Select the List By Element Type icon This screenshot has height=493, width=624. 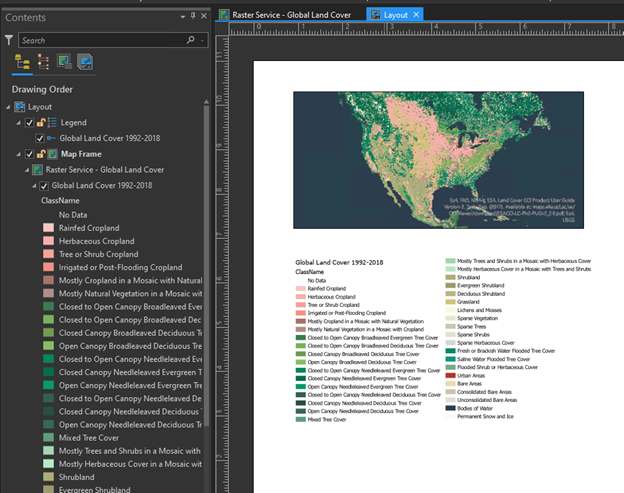tap(42, 63)
